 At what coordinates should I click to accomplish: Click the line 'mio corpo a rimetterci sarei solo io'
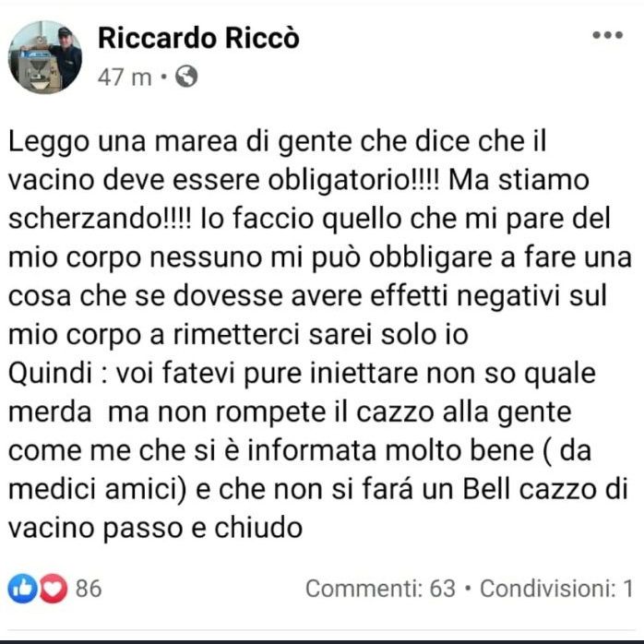(238, 335)
